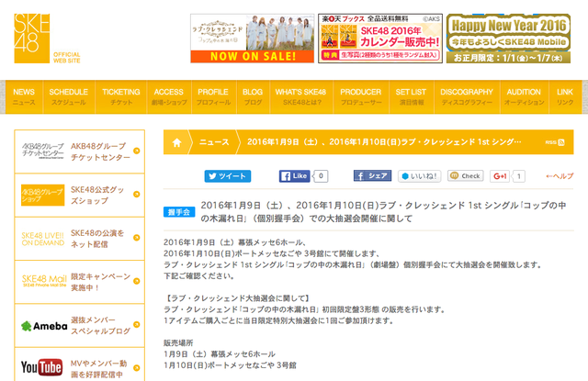Open the Happy New Year 2016 Mobile banner
This screenshot has width=588, height=381.
click(508, 39)
